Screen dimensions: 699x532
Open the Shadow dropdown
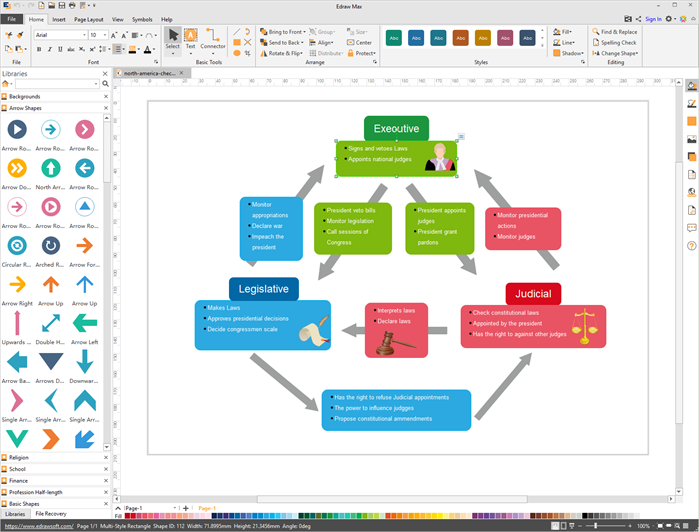click(x=568, y=53)
